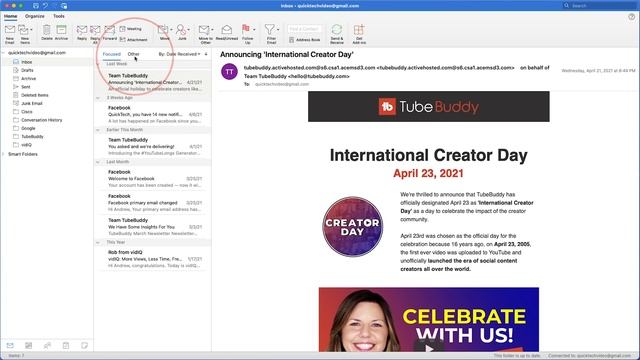
Task: Open the Junk dropdown arrow
Action: click(189, 30)
